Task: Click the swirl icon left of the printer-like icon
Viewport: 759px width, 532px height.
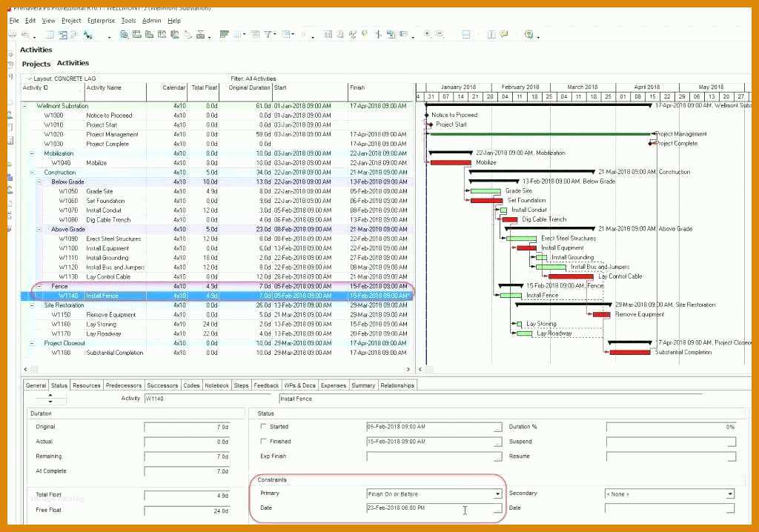Action: pos(188,34)
